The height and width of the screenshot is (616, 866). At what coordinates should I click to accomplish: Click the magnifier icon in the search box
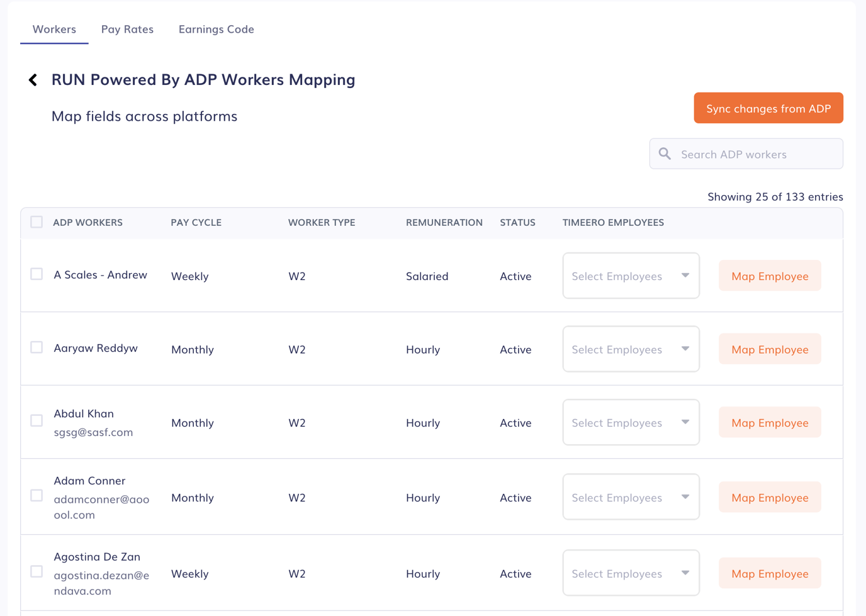[x=665, y=154]
